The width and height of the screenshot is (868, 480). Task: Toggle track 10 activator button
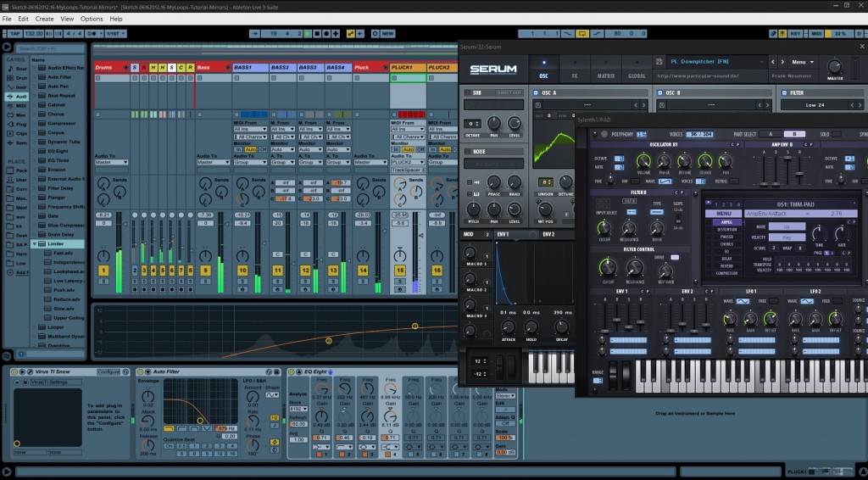point(242,271)
